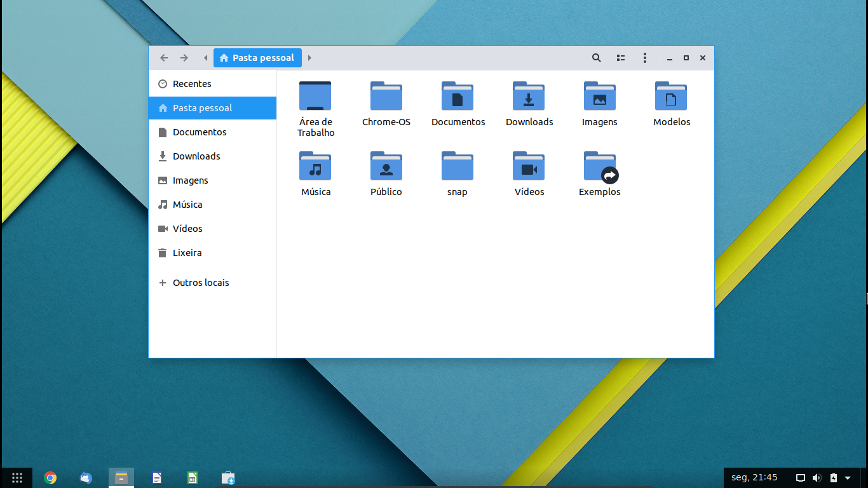
Task: Open the Música folder
Action: [x=315, y=172]
